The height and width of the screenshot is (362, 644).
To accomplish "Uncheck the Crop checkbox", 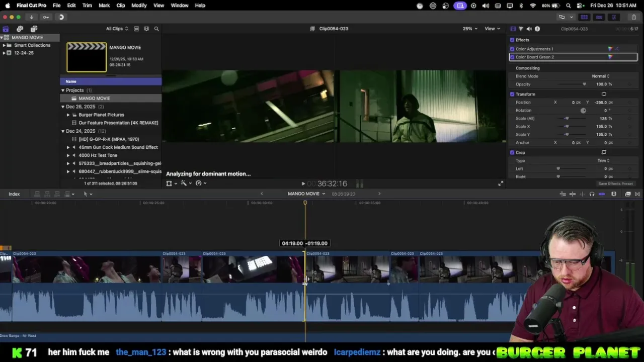I will pos(512,152).
